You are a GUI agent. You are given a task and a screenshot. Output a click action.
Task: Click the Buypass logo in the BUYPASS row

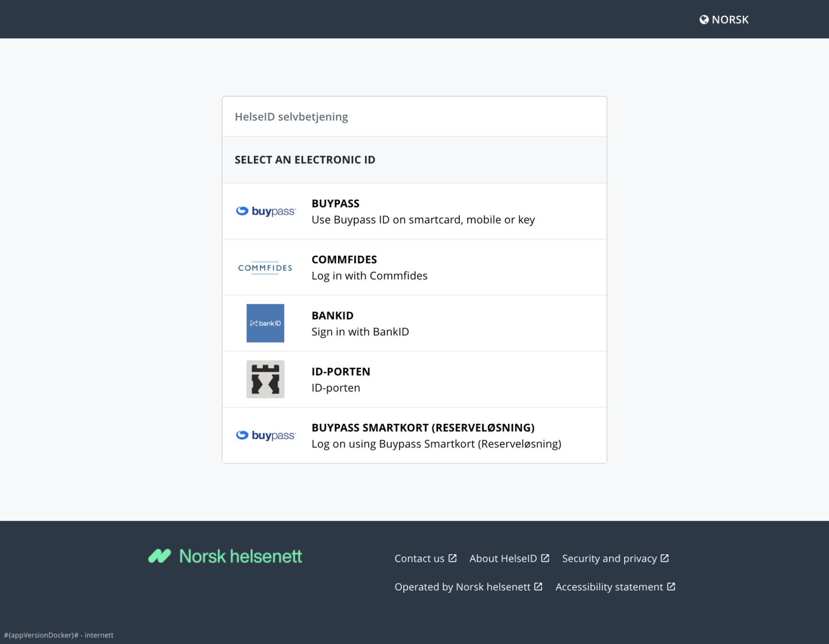click(x=265, y=211)
